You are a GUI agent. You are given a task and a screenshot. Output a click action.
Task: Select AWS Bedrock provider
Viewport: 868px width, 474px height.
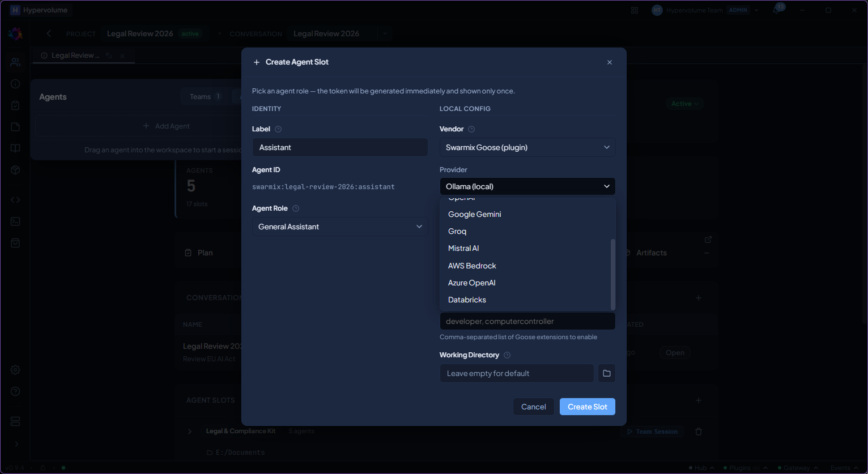[527, 266]
